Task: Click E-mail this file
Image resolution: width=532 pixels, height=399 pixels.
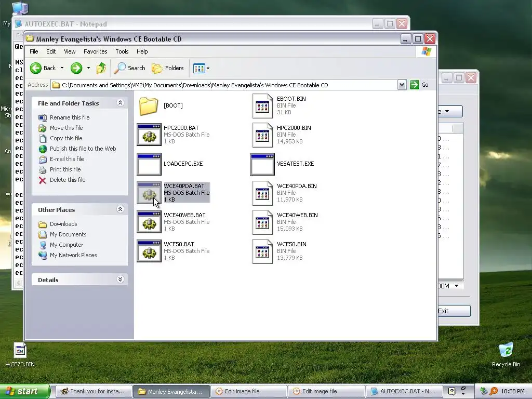Action: [66, 159]
